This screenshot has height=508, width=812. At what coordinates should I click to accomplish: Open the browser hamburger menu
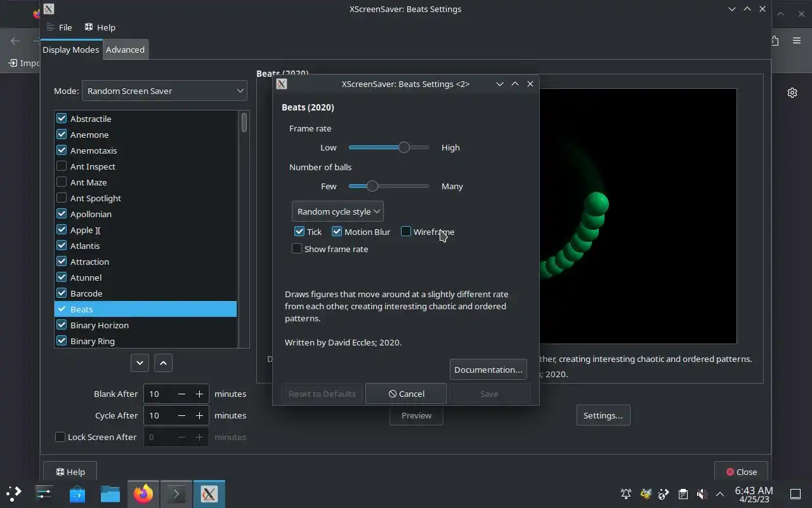[797, 41]
